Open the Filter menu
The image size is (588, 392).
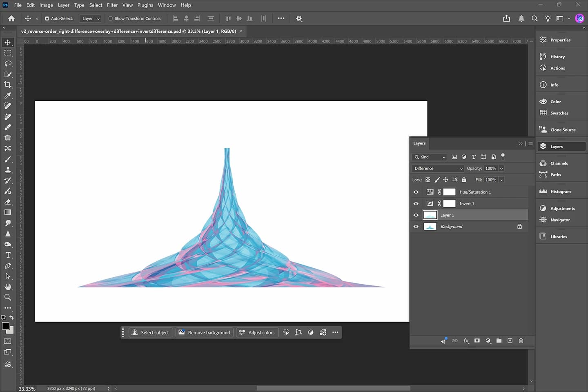tap(112, 5)
